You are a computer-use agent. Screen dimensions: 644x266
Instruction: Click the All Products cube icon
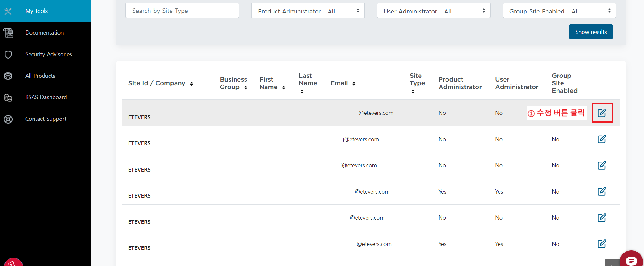8,76
